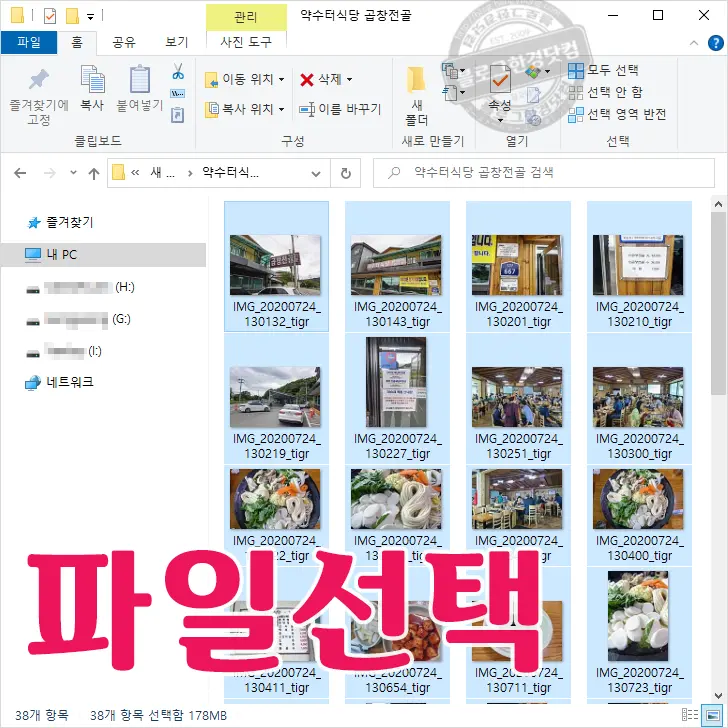Click the scissors cut icon
728x728 pixels.
[x=178, y=72]
